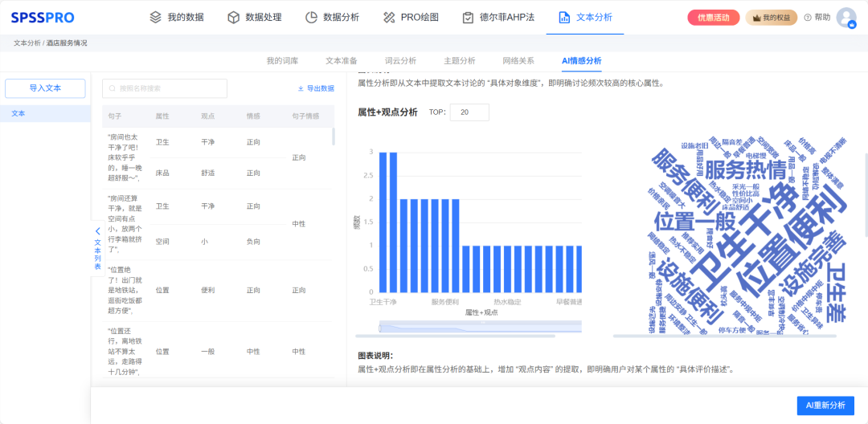Screen dimensions: 868x424
Task: Open 帮助 help question mark
Action: click(x=817, y=18)
